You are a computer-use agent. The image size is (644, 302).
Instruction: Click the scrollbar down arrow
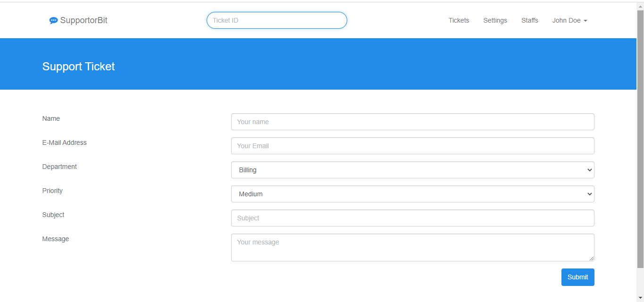[x=641, y=298]
